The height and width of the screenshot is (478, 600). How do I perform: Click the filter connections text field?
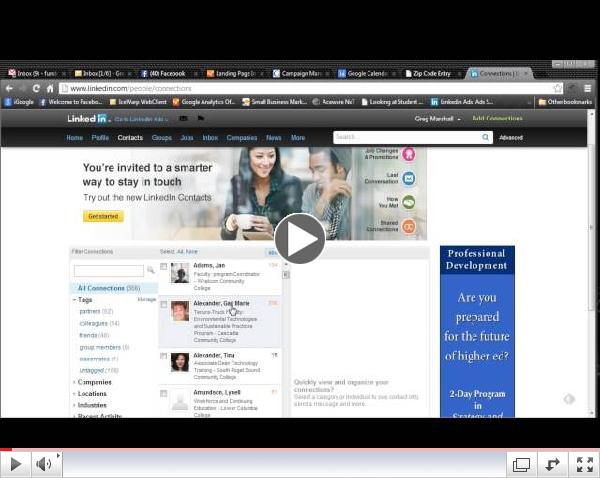tap(109, 271)
